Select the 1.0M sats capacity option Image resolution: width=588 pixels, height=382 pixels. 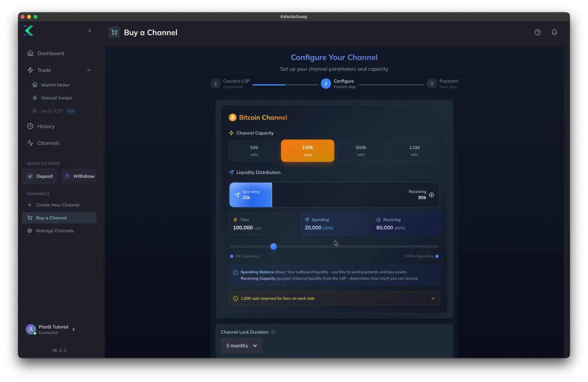coord(414,150)
